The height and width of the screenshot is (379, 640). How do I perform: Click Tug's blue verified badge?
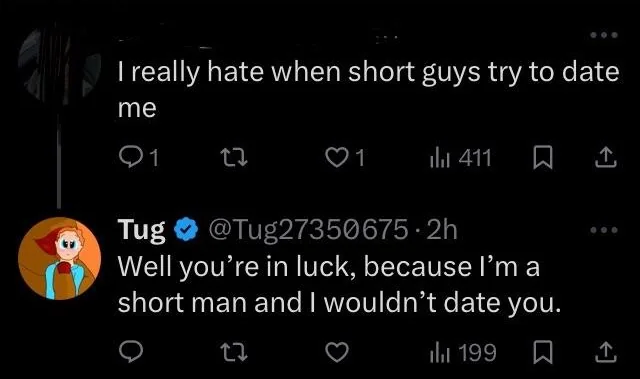pyautogui.click(x=186, y=230)
